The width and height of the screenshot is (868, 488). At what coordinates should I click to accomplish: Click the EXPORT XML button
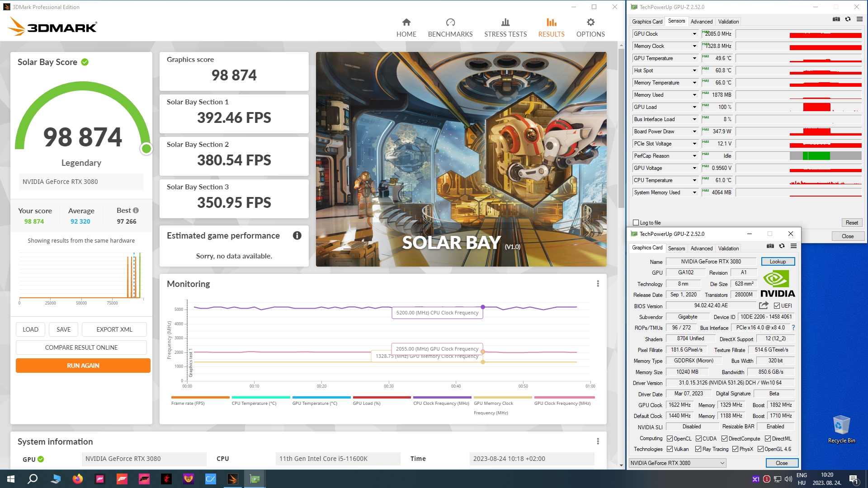pos(114,329)
